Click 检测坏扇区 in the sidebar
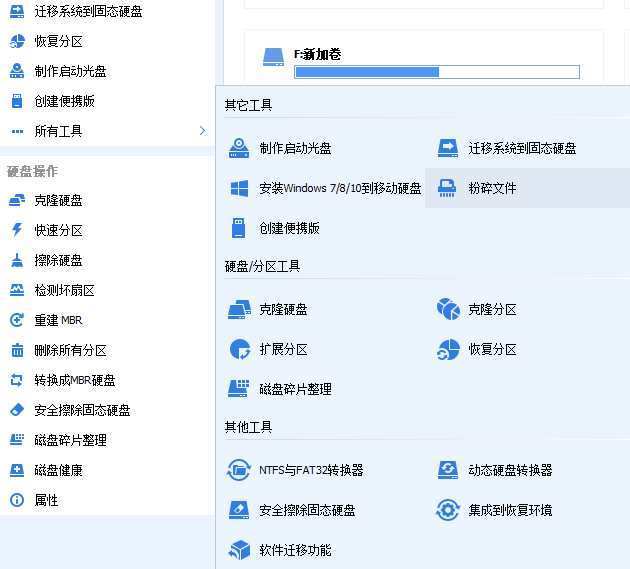Image resolution: width=630 pixels, height=569 pixels. coord(64,290)
